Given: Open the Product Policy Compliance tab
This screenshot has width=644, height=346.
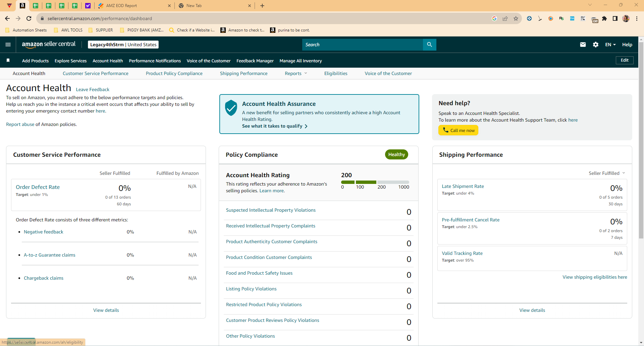Looking at the screenshot, I should click(174, 73).
